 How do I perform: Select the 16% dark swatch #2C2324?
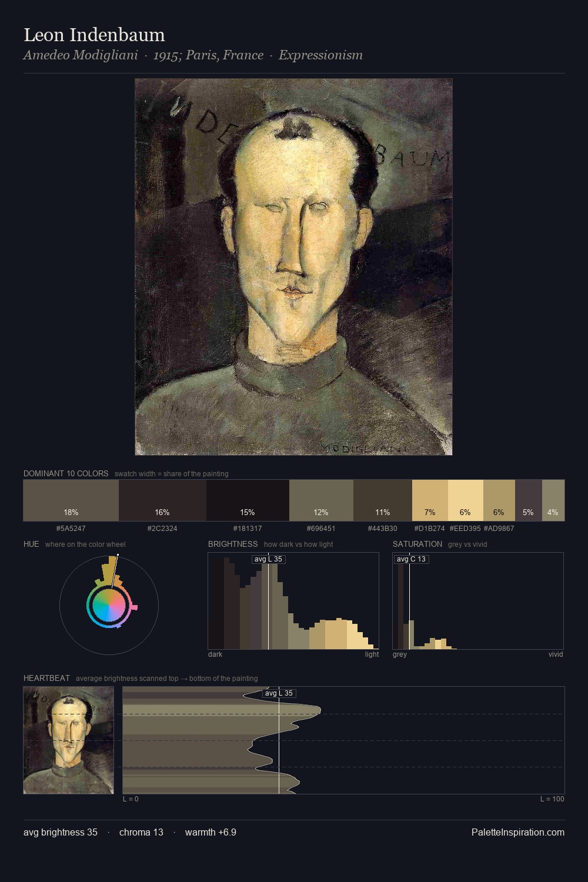162,500
